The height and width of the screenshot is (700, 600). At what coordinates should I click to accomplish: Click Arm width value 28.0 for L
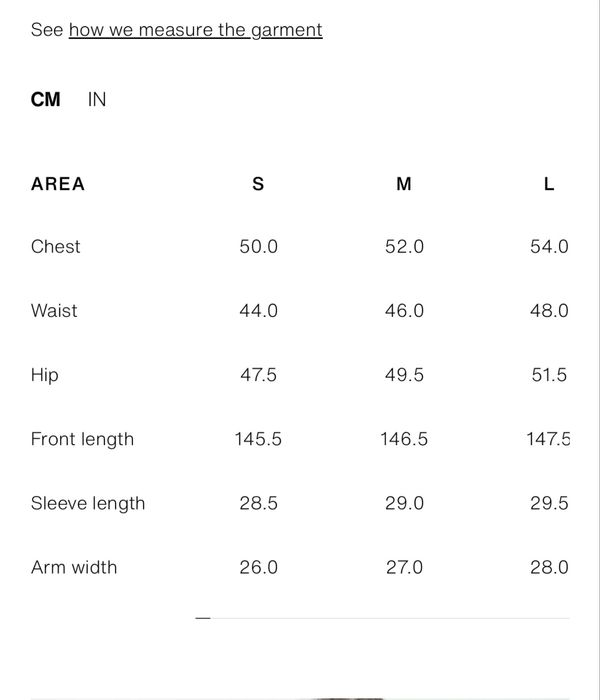coord(549,567)
